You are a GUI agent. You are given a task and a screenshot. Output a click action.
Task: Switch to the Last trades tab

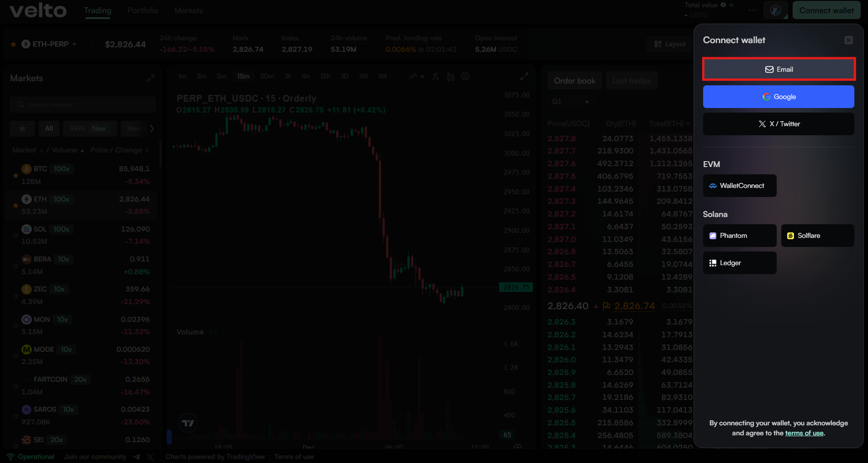(x=631, y=81)
